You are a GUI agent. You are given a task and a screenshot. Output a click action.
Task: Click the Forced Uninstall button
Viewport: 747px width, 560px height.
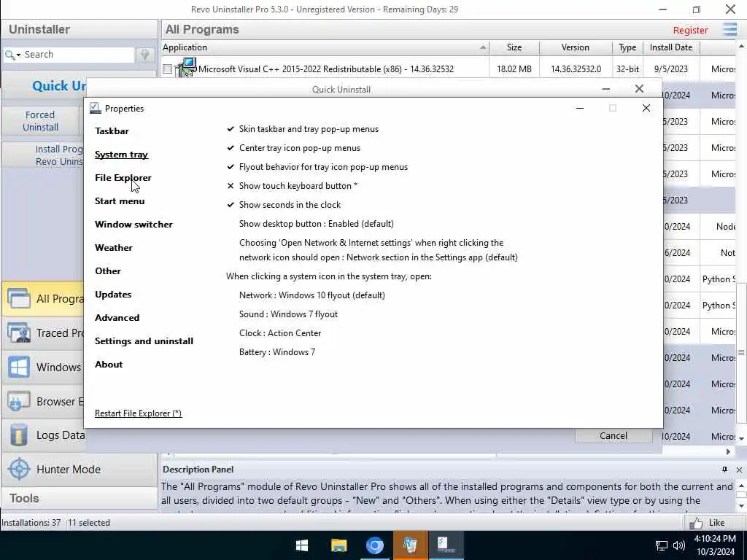click(41, 121)
